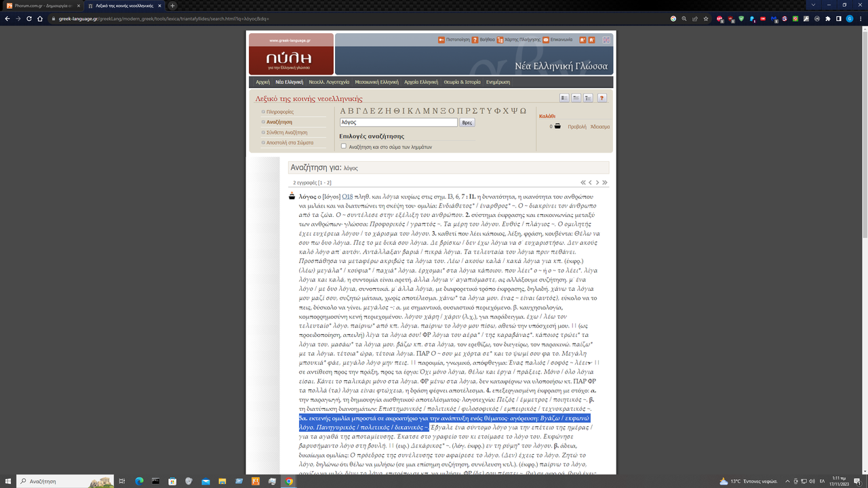
Task: Open Chrome extensions puzzle icon
Action: click(x=828, y=18)
